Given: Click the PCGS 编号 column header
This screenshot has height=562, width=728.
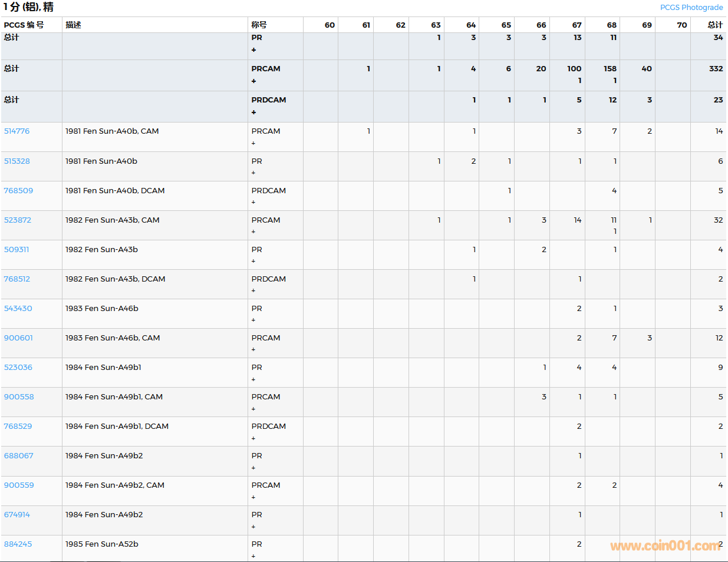Looking at the screenshot, I should coord(24,25).
